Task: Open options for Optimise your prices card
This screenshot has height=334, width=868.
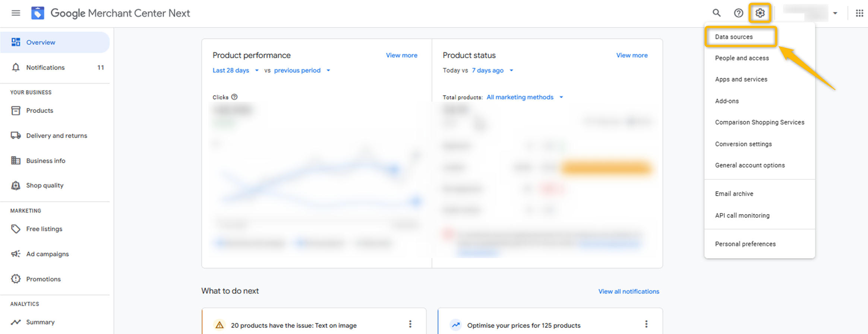Action: (x=646, y=324)
